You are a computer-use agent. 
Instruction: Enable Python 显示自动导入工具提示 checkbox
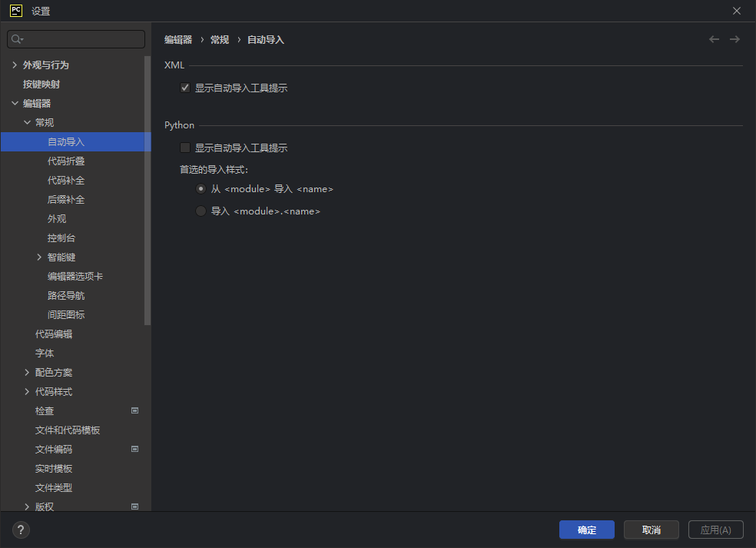click(185, 148)
